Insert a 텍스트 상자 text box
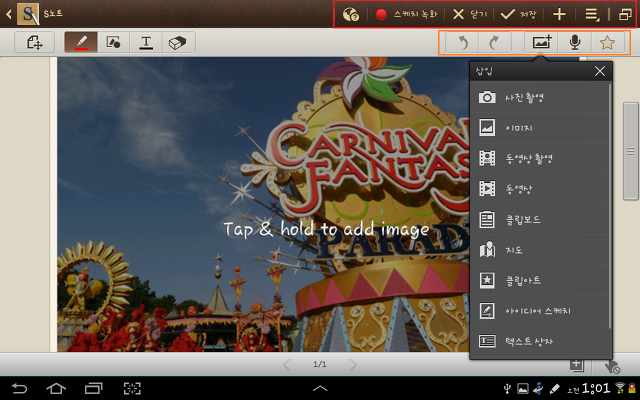 click(x=539, y=341)
